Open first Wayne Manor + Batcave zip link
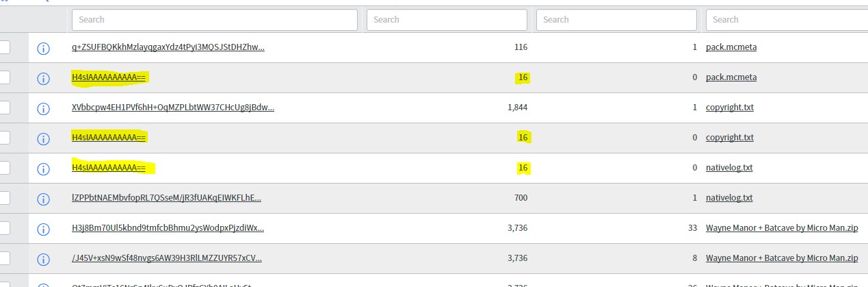Screen dimensions: 868x287 (x=782, y=228)
